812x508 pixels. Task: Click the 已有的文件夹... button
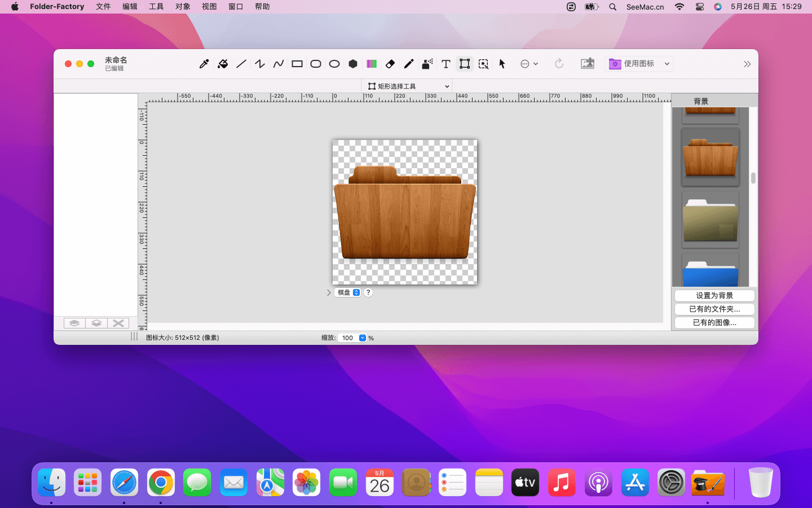tap(714, 309)
